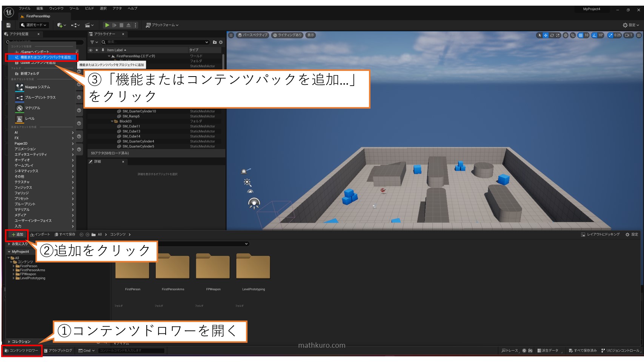The height and width of the screenshot is (362, 644).
Task: Open the レイアウトにドッキング dock button
Action: (x=600, y=235)
